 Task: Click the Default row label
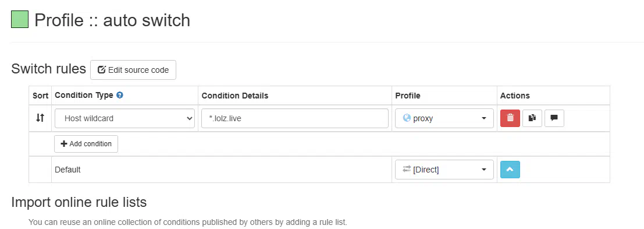click(x=67, y=170)
